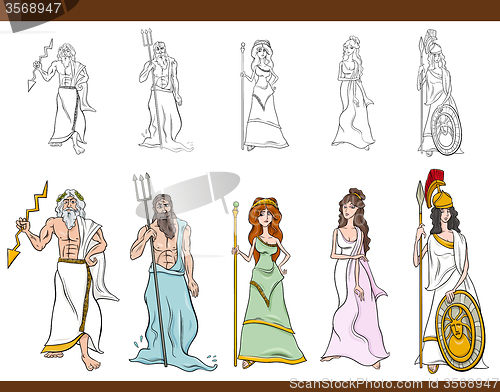Click the outline goddess holding a scepter

click(264, 95)
